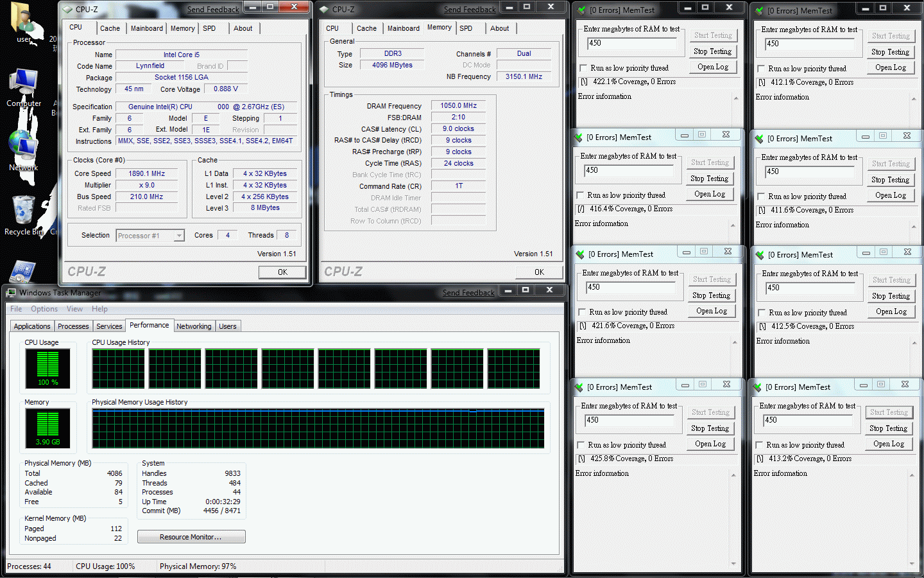Open log in the 413.2% coverage MemTest
The image size is (924, 578).
pos(889,444)
